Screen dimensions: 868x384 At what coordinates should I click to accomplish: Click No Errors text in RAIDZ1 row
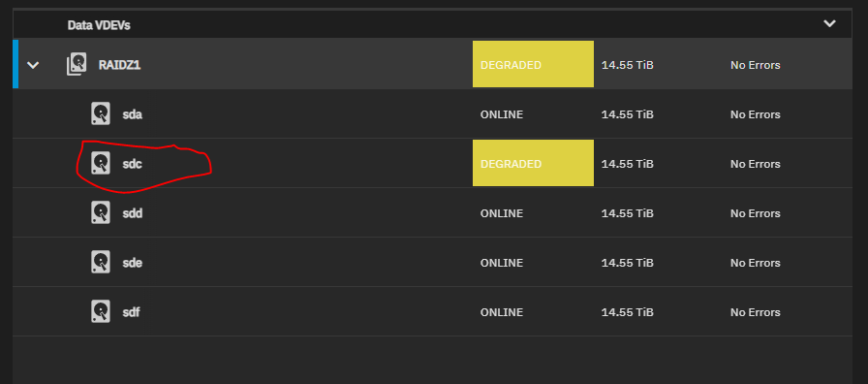point(755,65)
